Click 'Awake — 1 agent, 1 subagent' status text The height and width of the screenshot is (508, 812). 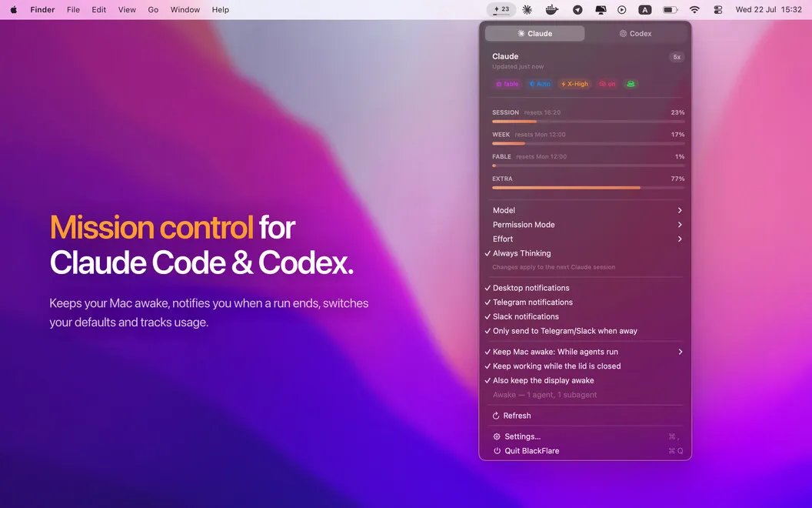[x=544, y=395]
